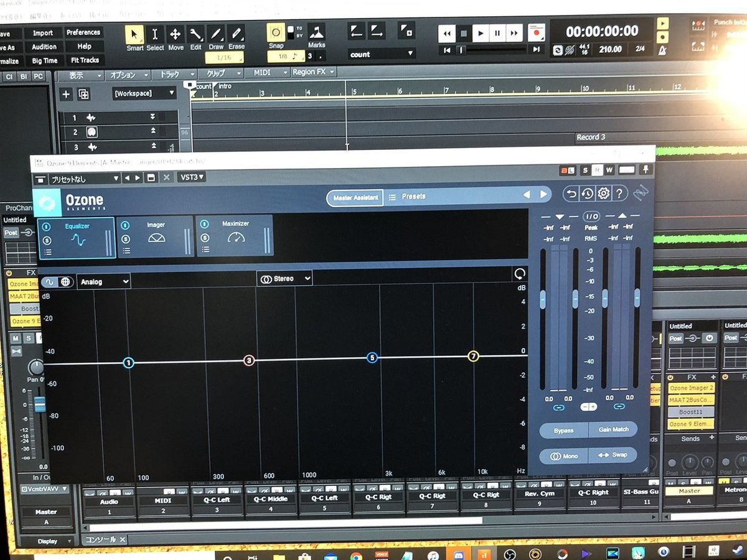The image size is (747, 560).
Task: Switch EQ to globe view icon
Action: click(65, 281)
